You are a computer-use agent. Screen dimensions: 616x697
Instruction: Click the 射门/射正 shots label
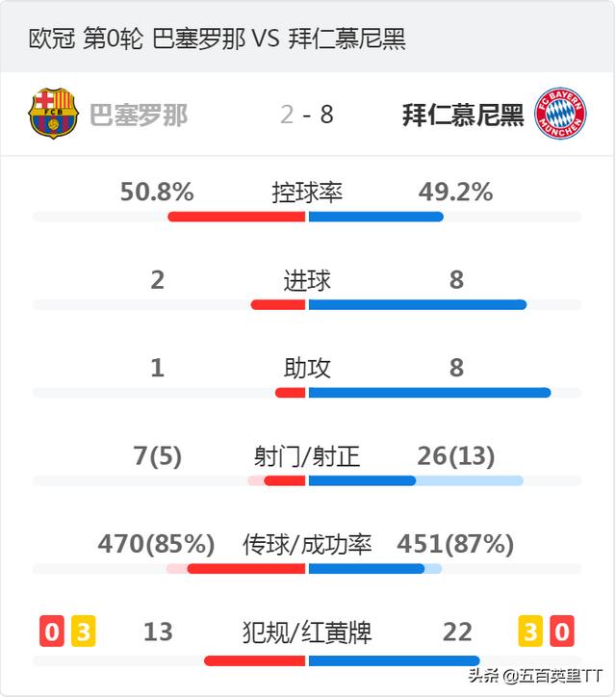307,456
